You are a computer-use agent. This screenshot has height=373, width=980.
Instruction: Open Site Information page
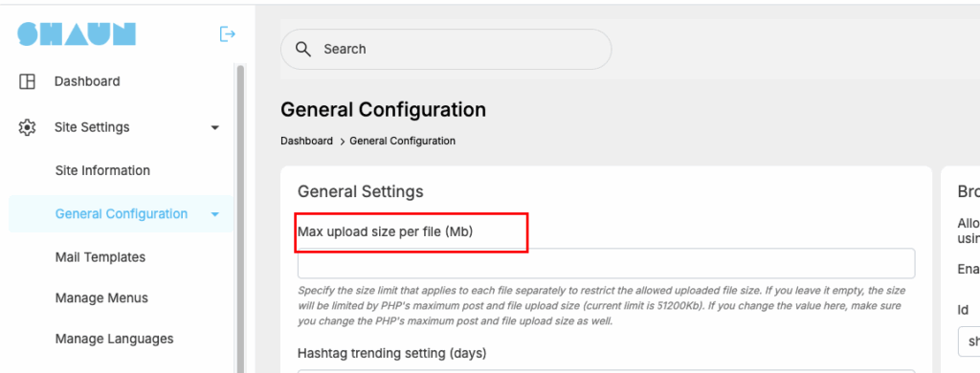(102, 170)
